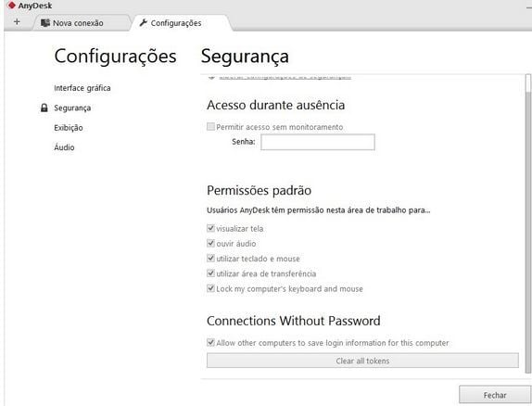Screen dimensions: 532x406
Task: Toggle utilizar teclado e mouse checkbox
Action: [x=210, y=259]
